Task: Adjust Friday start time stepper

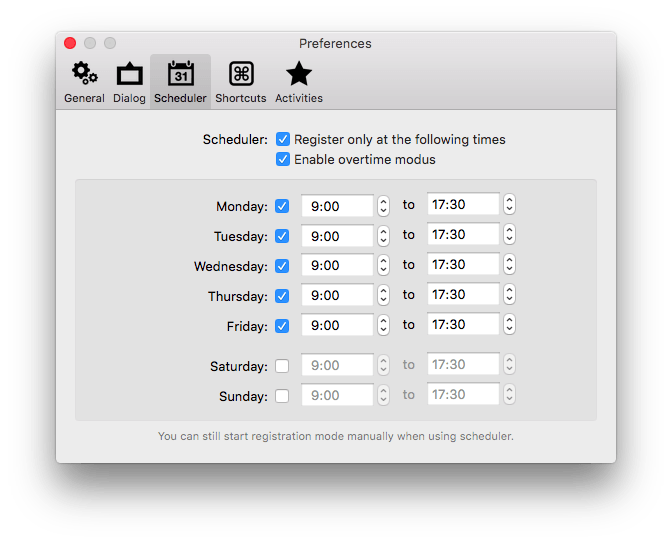Action: pos(384,325)
